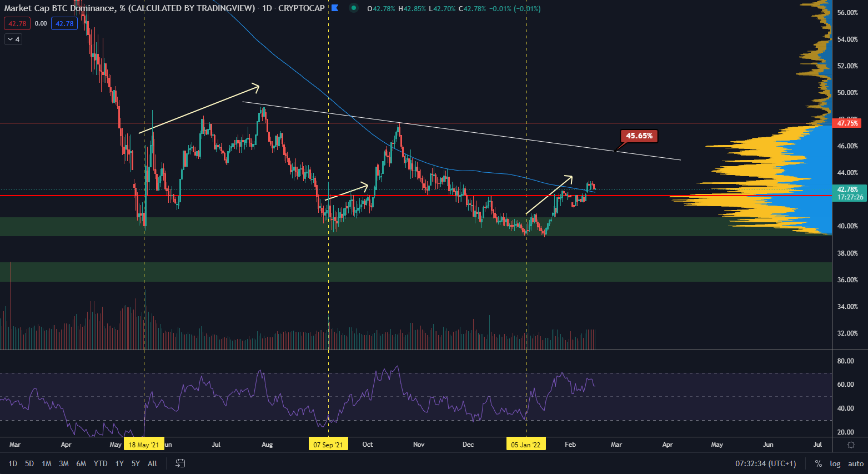Select the 07 Sep '21 date marker
Viewport: 868px width, 474px height.
point(328,445)
